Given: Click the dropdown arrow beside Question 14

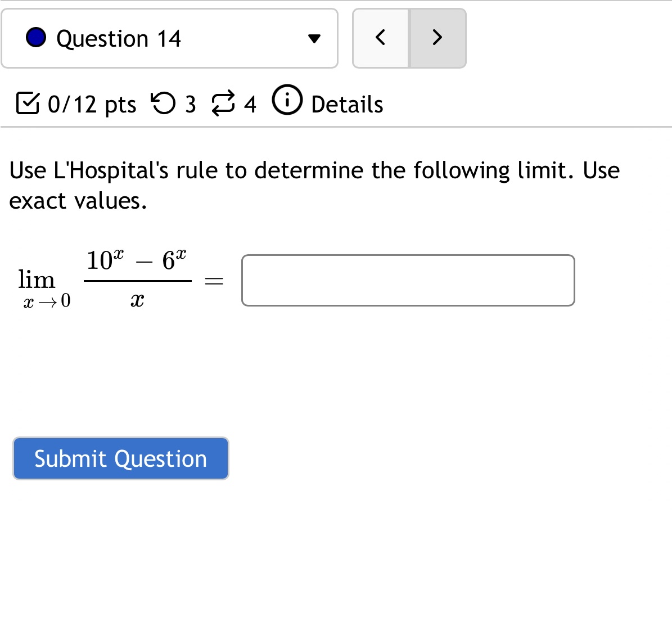Looking at the screenshot, I should coord(315,39).
